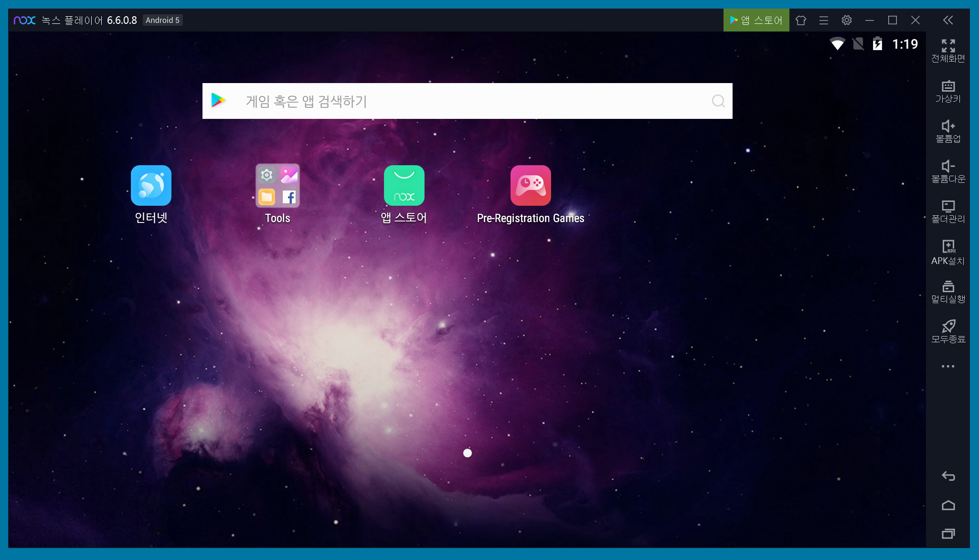Screen dimensions: 979x560
Task: Open folder management (폴더관리)
Action: tap(948, 211)
